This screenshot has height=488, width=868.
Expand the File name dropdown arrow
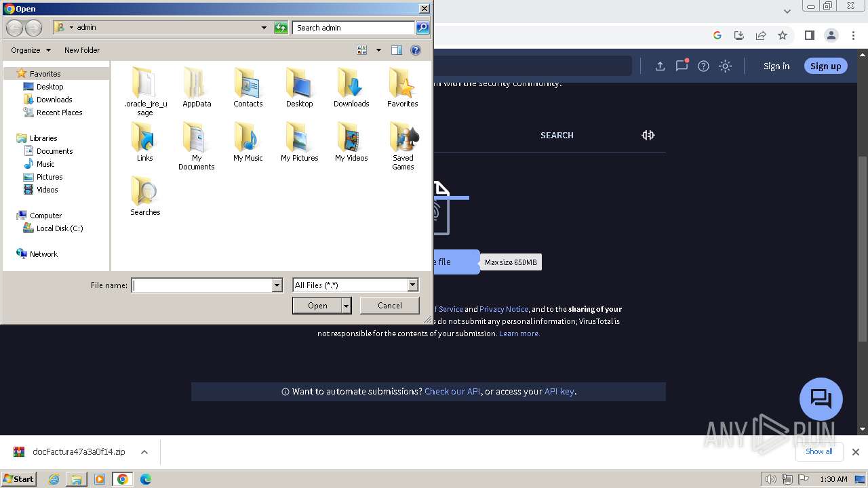coord(277,285)
